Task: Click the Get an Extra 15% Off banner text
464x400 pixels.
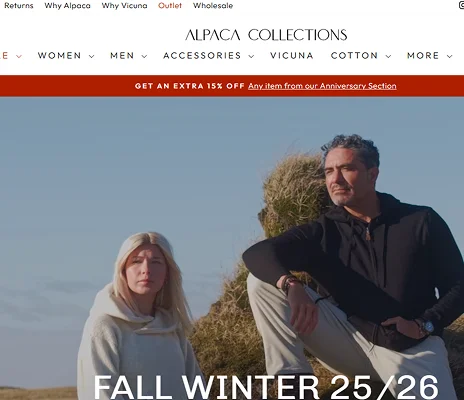Action: (190, 86)
